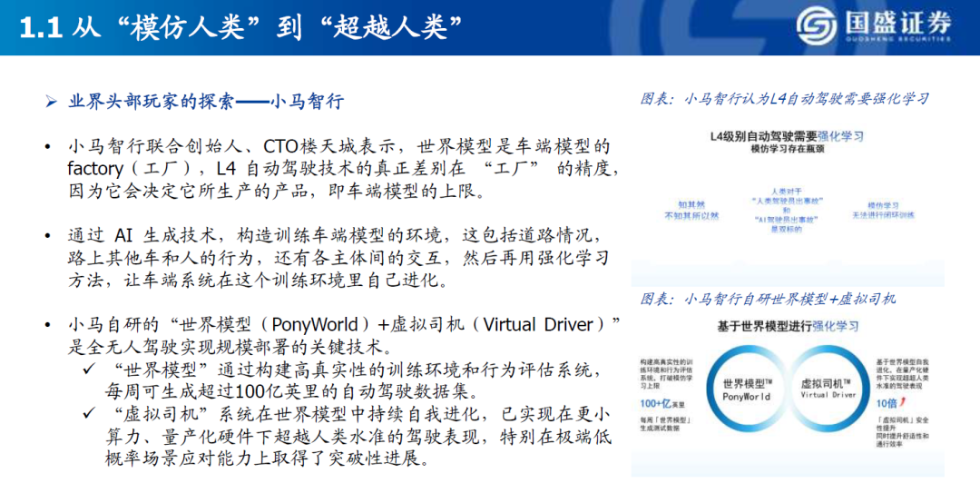Click the checkmark beside "虚拟司机"系统在世界模型中
980x493 pixels.
click(x=89, y=413)
